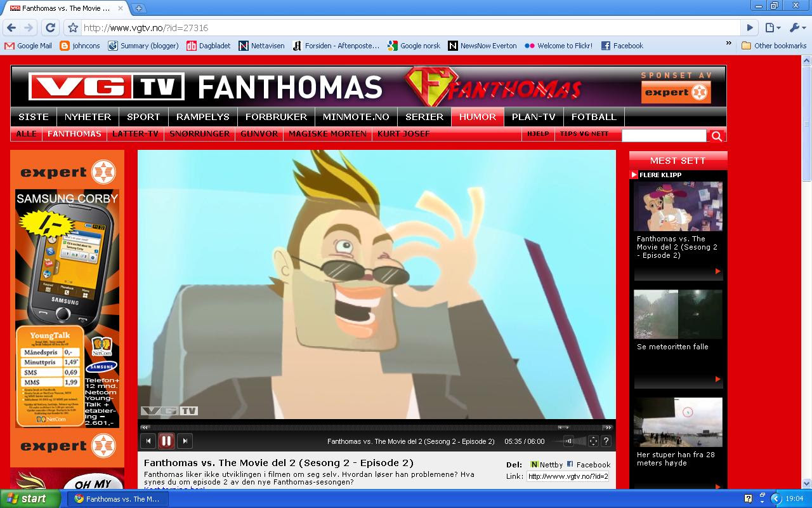This screenshot has height=508, width=812.
Task: Select the FORBRUKER menu item
Action: click(x=276, y=117)
